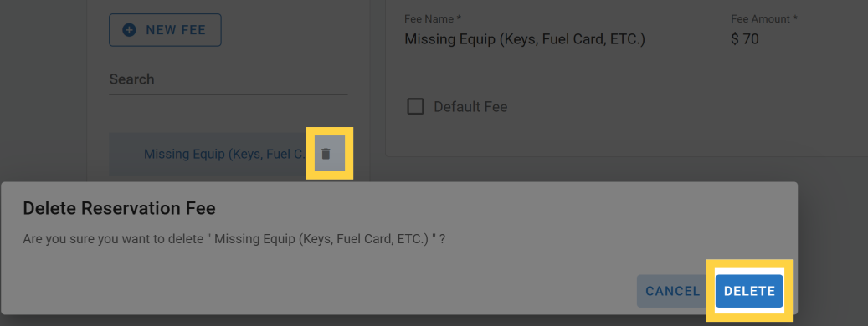Click the Fee Name text field value

525,39
